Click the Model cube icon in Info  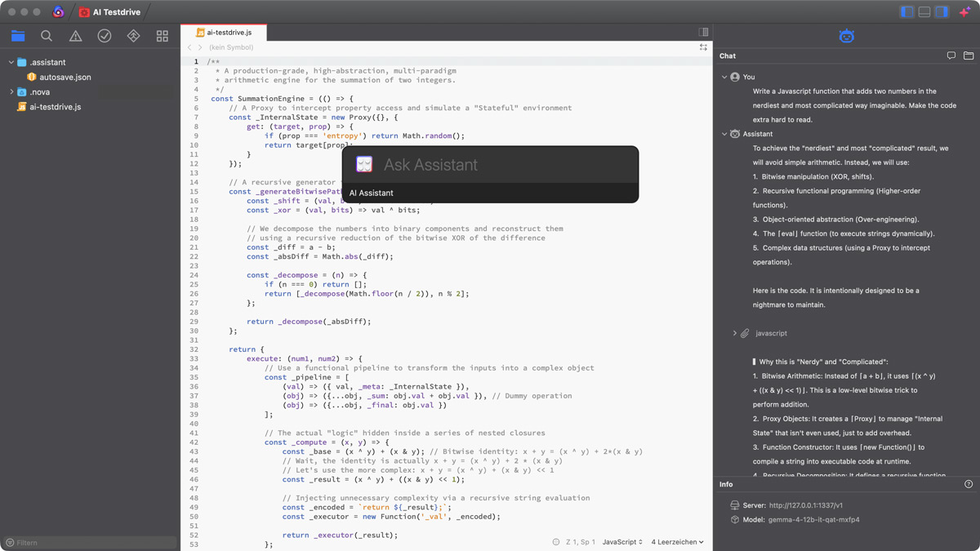(x=735, y=519)
